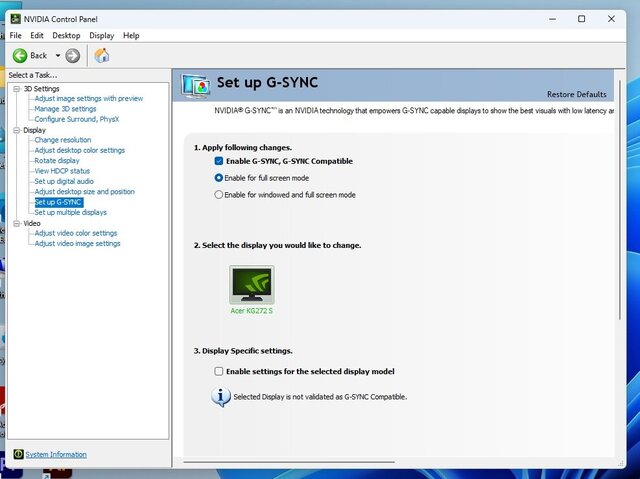Screen dimensions: 640x479
Task: Click the G-SYNC header monitor icon
Action: tap(196, 86)
